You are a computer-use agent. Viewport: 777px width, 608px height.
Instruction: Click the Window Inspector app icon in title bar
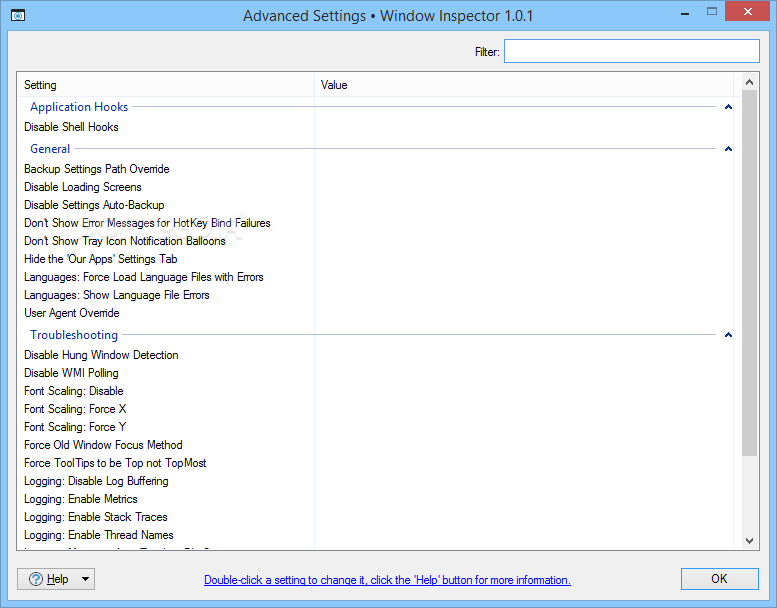[x=18, y=15]
